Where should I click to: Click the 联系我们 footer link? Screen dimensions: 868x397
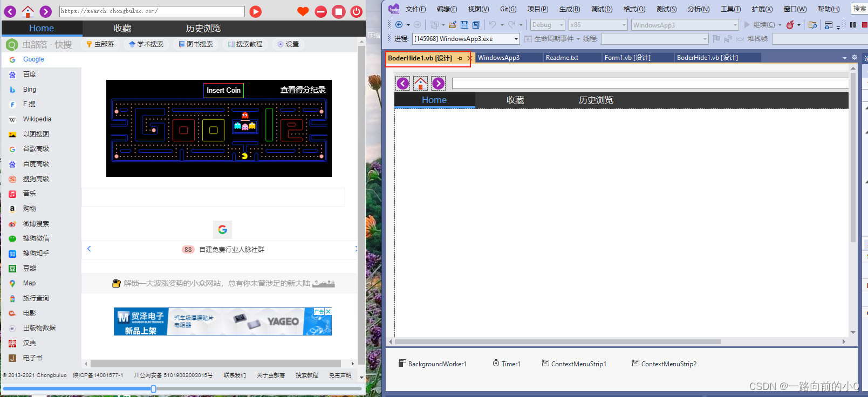click(x=235, y=375)
